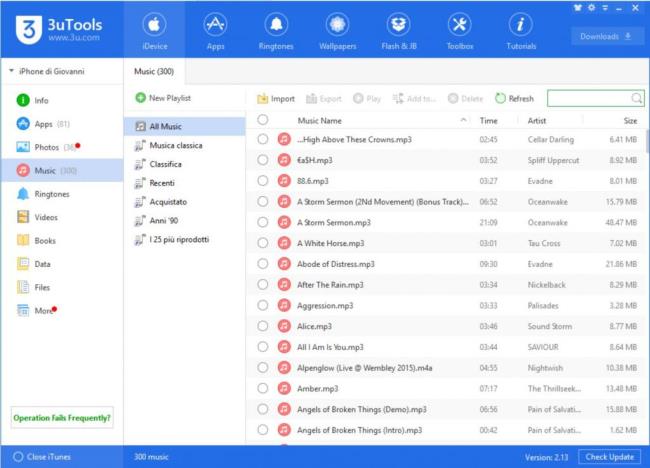Select Aggression.mp3 checkbox
The height and width of the screenshot is (468, 650).
(x=262, y=305)
